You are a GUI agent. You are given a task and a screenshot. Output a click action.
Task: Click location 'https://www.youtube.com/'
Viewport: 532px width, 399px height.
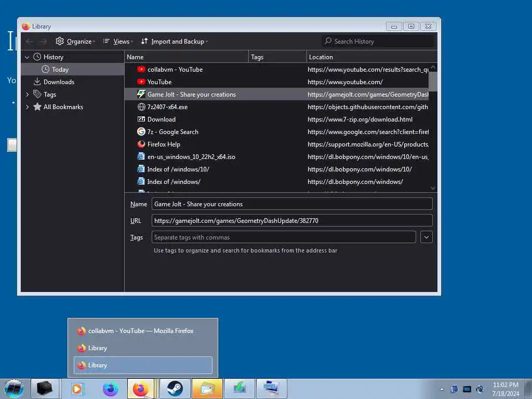[345, 82]
